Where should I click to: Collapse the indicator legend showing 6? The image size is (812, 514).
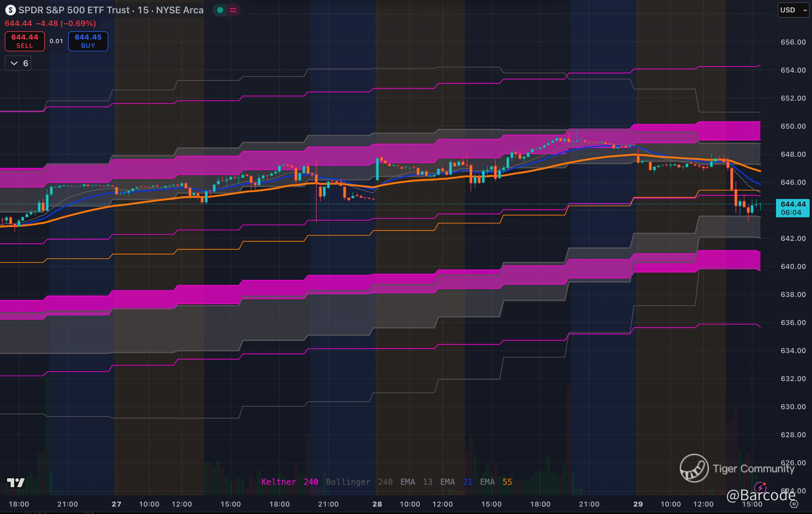point(18,63)
